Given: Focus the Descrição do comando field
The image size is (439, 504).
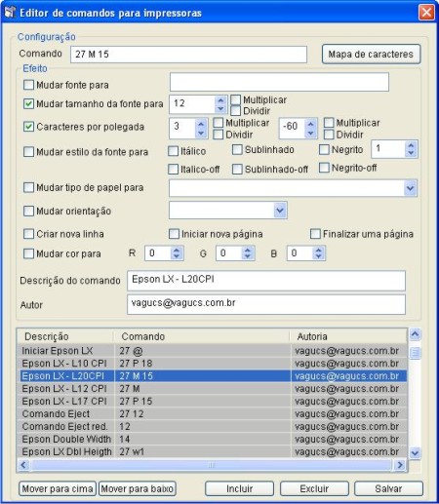Looking at the screenshot, I should (266, 281).
